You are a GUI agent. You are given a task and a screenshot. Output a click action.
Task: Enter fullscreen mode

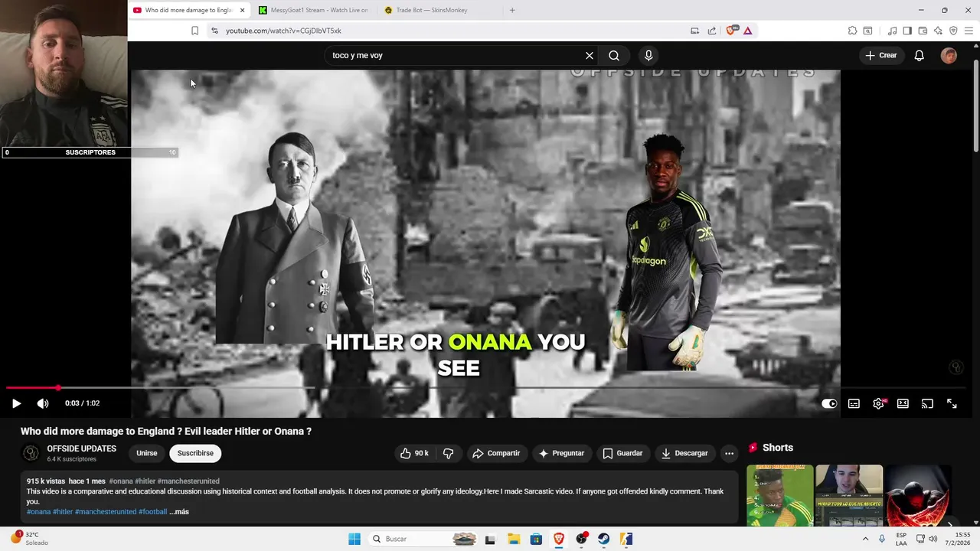pyautogui.click(x=952, y=403)
